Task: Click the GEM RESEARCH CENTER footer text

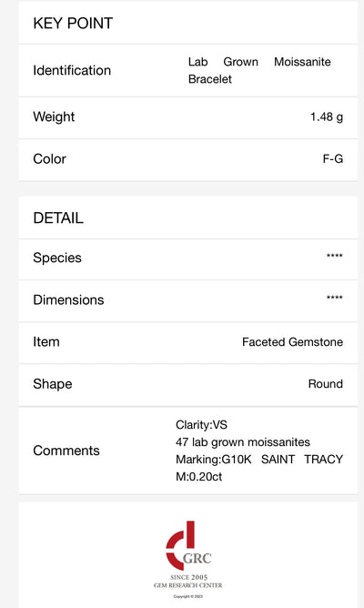Action: pyautogui.click(x=188, y=585)
